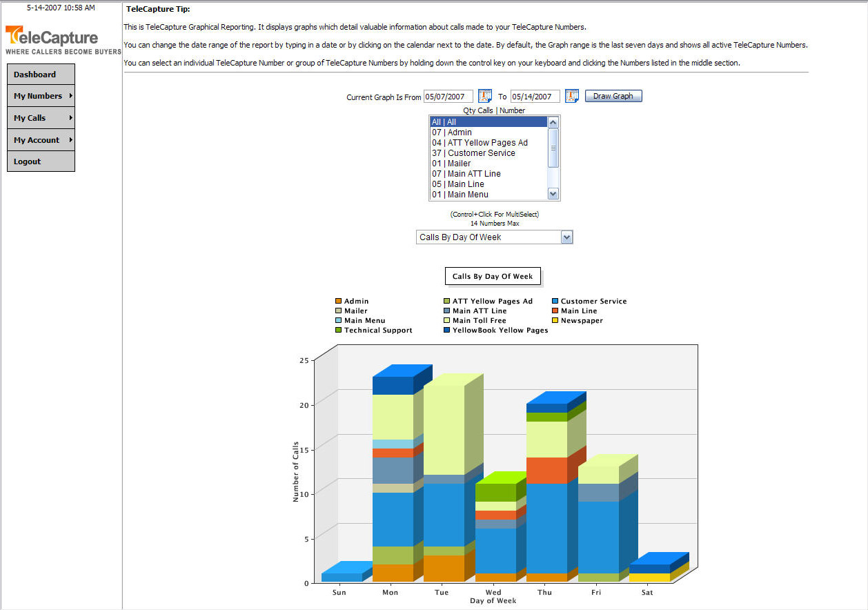Click the Customer Service legend swatch
This screenshot has height=610, width=868.
(x=555, y=301)
